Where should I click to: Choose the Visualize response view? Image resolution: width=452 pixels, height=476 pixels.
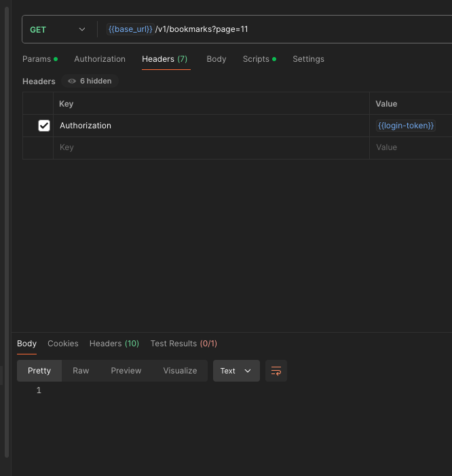[180, 371]
